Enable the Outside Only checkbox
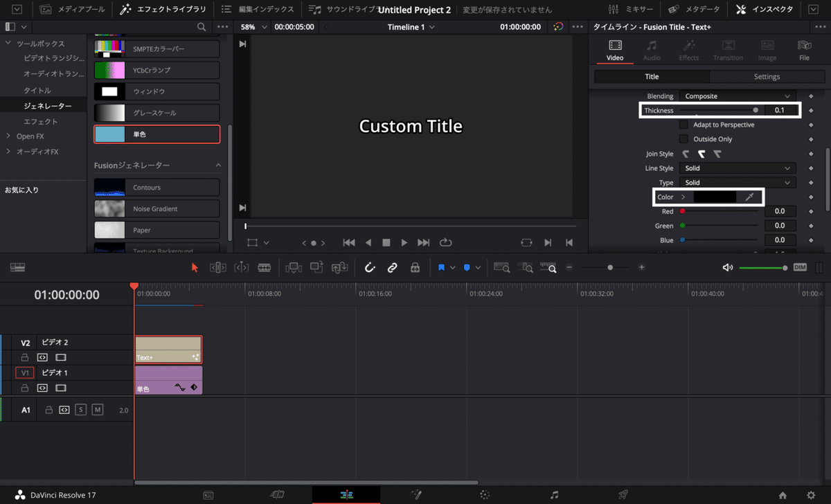The height and width of the screenshot is (504, 831). pyautogui.click(x=683, y=139)
